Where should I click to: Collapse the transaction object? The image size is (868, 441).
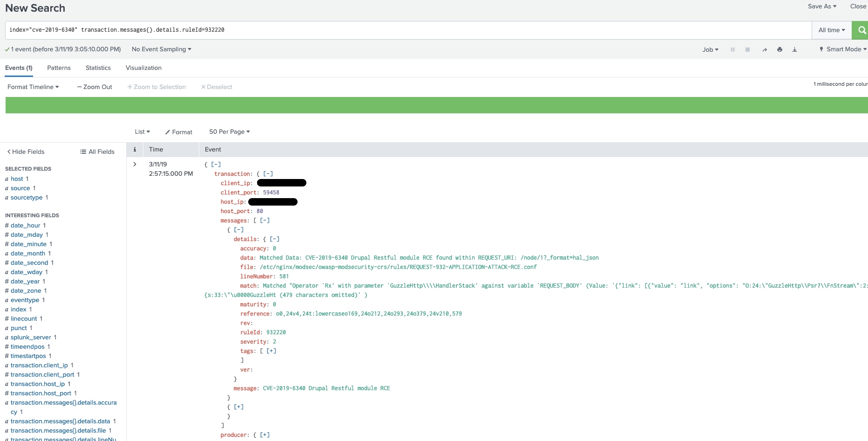[x=268, y=174]
